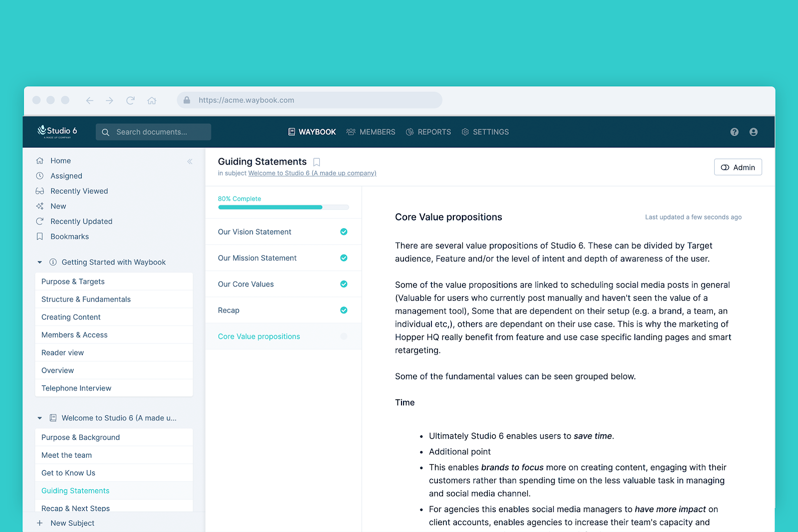This screenshot has width=798, height=532.
Task: Collapse the Getting Started with Waybook section
Action: [40, 262]
